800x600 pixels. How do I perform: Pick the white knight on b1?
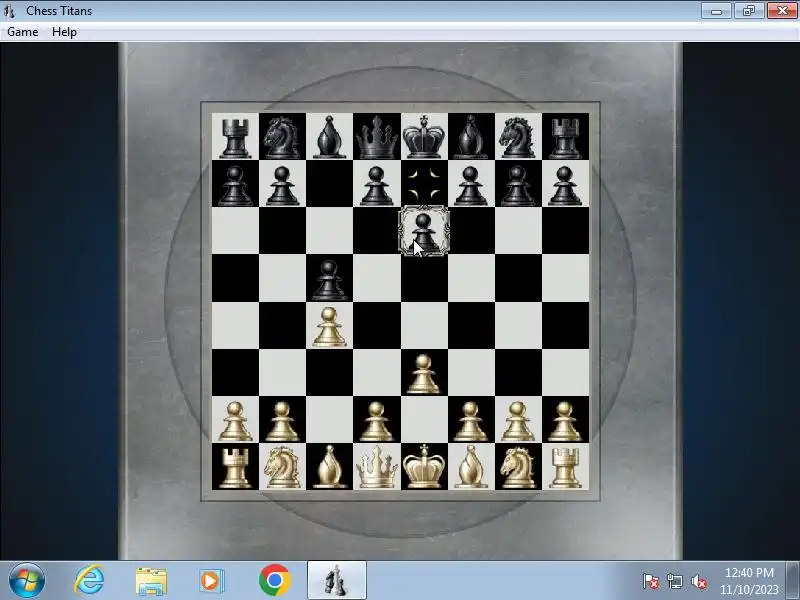pos(282,467)
